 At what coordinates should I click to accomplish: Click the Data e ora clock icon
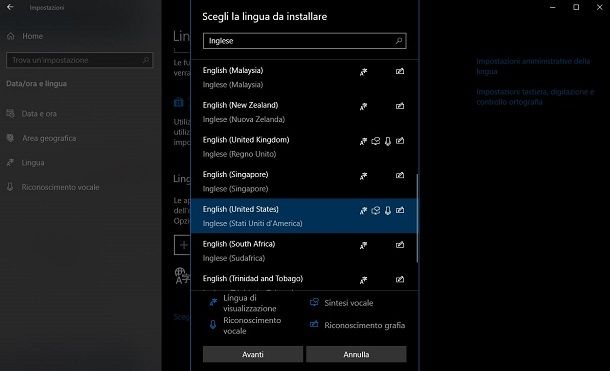(11, 114)
